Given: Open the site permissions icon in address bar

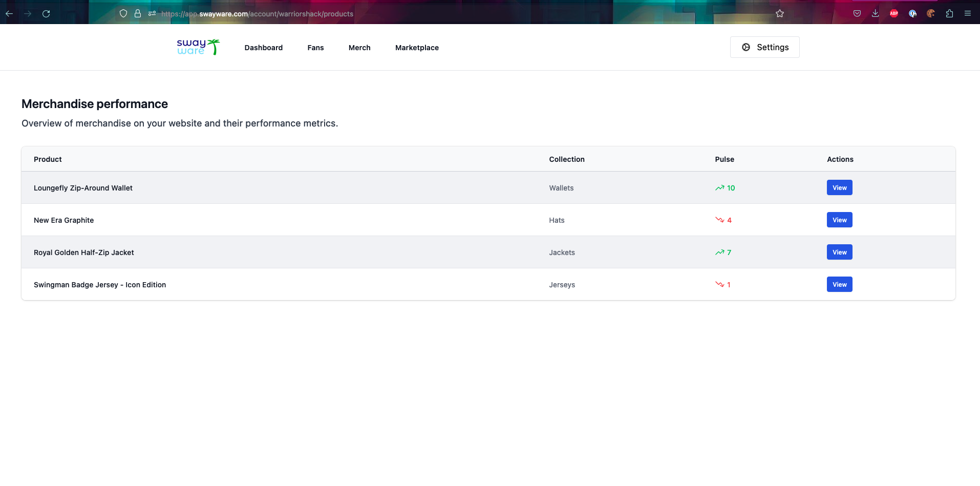Looking at the screenshot, I should pos(152,14).
